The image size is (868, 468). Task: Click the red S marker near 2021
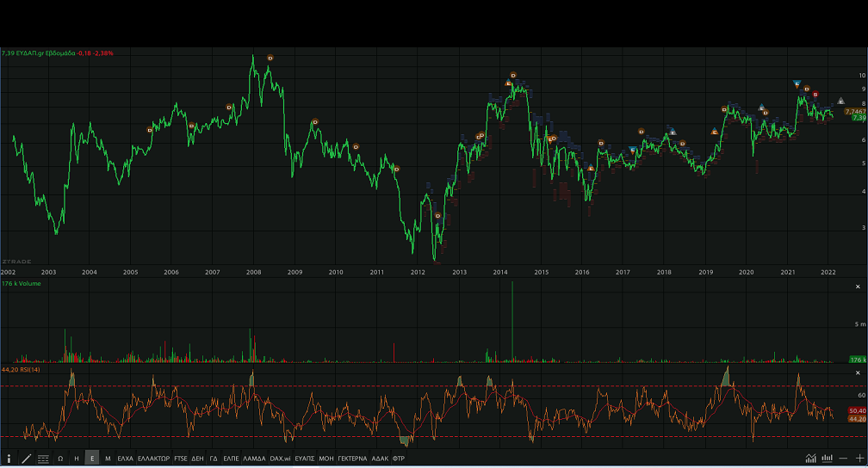(x=815, y=94)
